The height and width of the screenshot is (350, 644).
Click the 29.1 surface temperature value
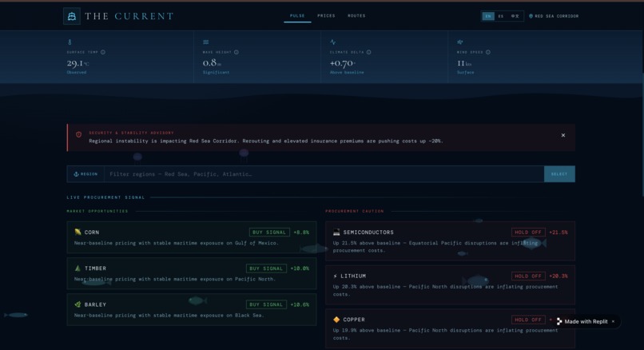tap(75, 63)
